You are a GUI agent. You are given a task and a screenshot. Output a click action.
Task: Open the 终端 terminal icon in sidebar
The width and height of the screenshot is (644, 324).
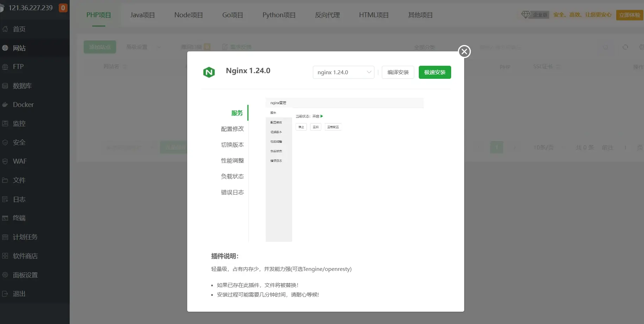click(5, 218)
